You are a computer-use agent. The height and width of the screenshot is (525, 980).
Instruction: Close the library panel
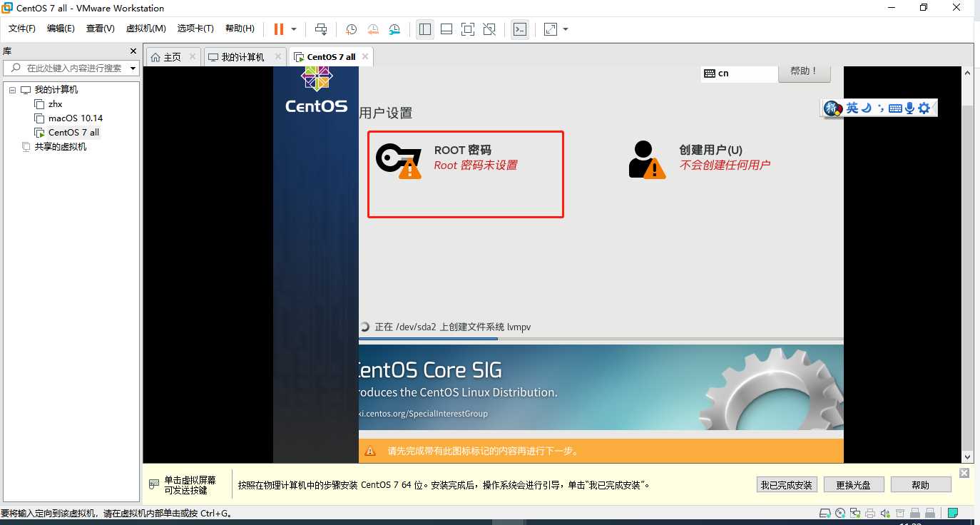pos(133,51)
